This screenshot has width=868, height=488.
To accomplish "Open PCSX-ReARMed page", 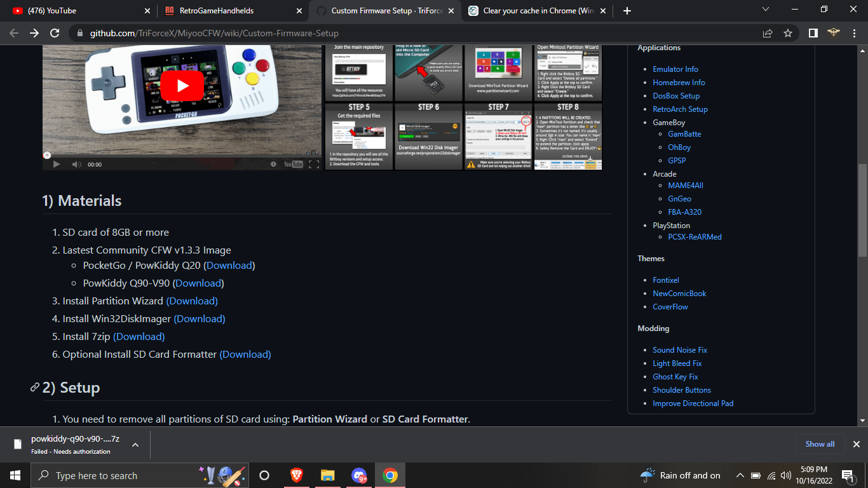I will tap(695, 237).
